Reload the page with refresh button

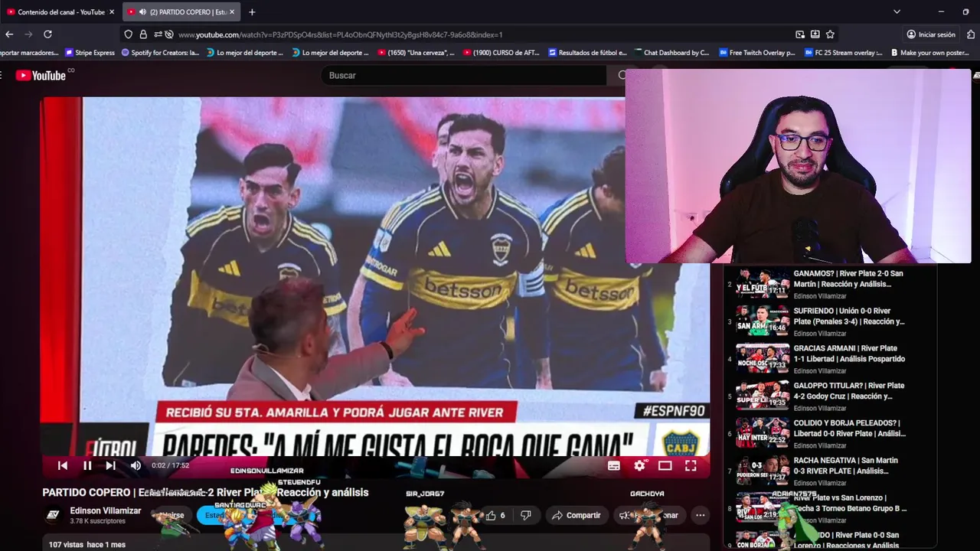[47, 34]
